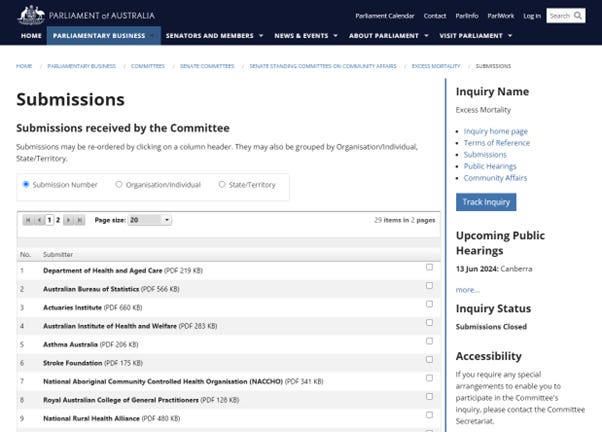Tick checkbox for Department of Health and Aged Care
This screenshot has width=602, height=432.
tap(429, 267)
